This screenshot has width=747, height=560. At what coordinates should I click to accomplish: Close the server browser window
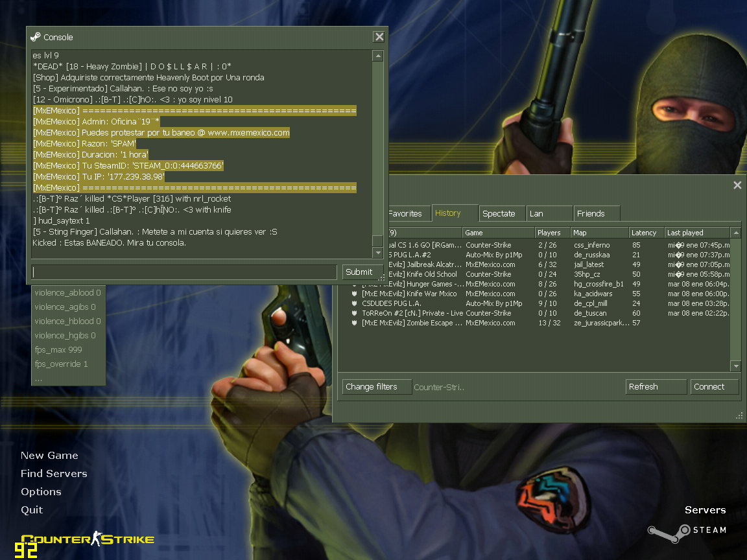point(737,185)
